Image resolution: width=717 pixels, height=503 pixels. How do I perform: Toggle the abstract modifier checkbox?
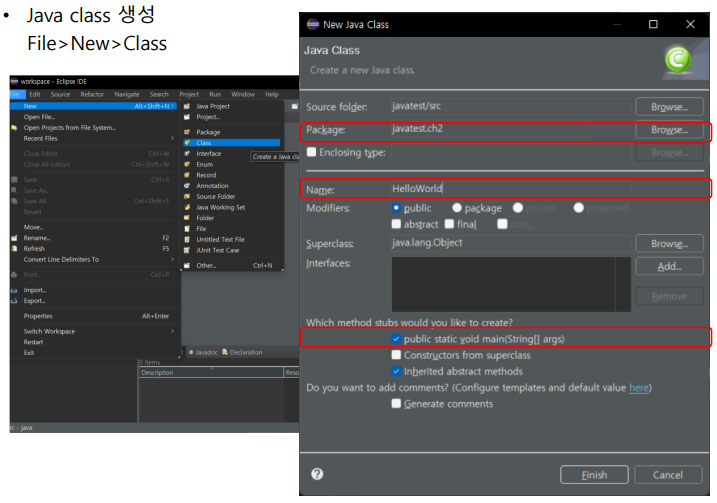(x=396, y=224)
